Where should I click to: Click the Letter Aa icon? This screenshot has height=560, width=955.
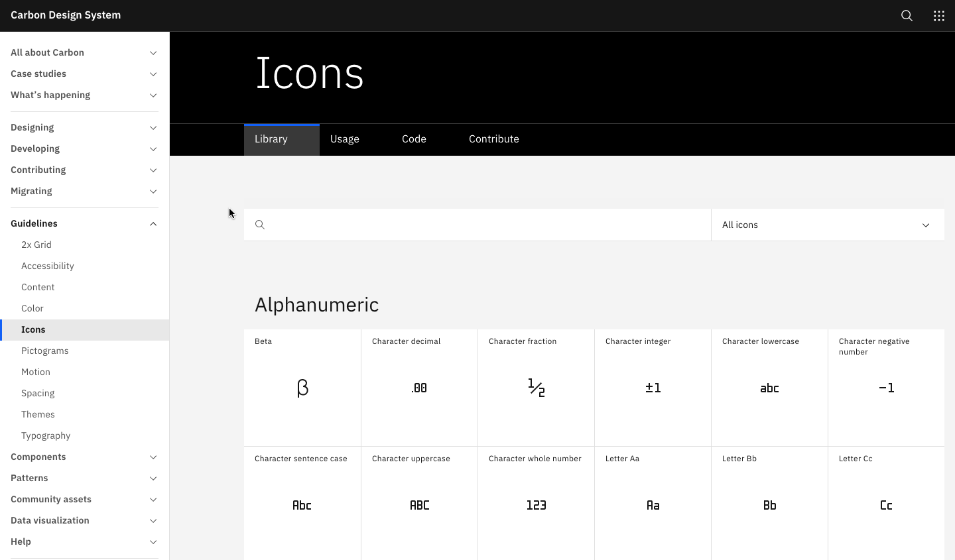(x=653, y=505)
